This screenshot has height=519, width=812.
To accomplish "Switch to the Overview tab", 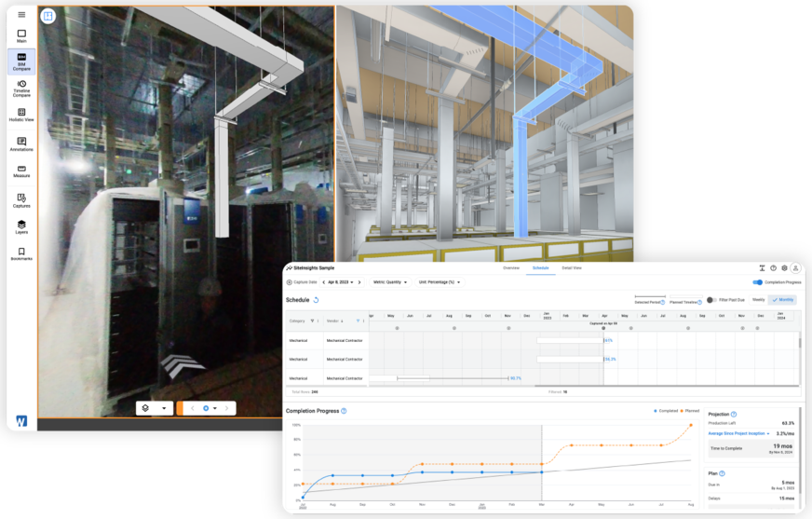I will click(511, 268).
